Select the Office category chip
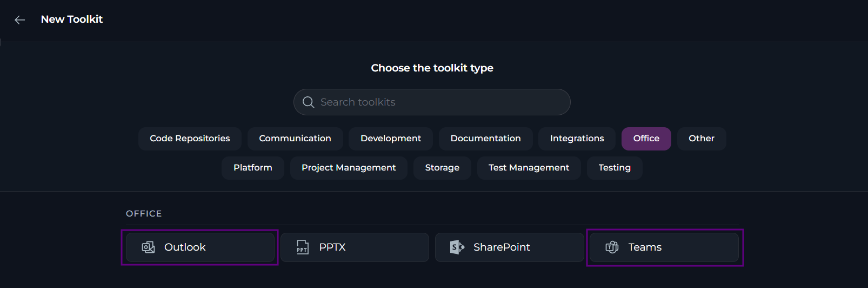This screenshot has width=868, height=288. click(646, 139)
